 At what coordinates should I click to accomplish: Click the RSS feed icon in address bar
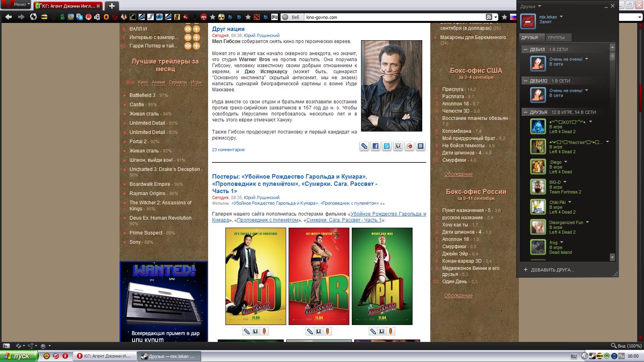(489, 17)
